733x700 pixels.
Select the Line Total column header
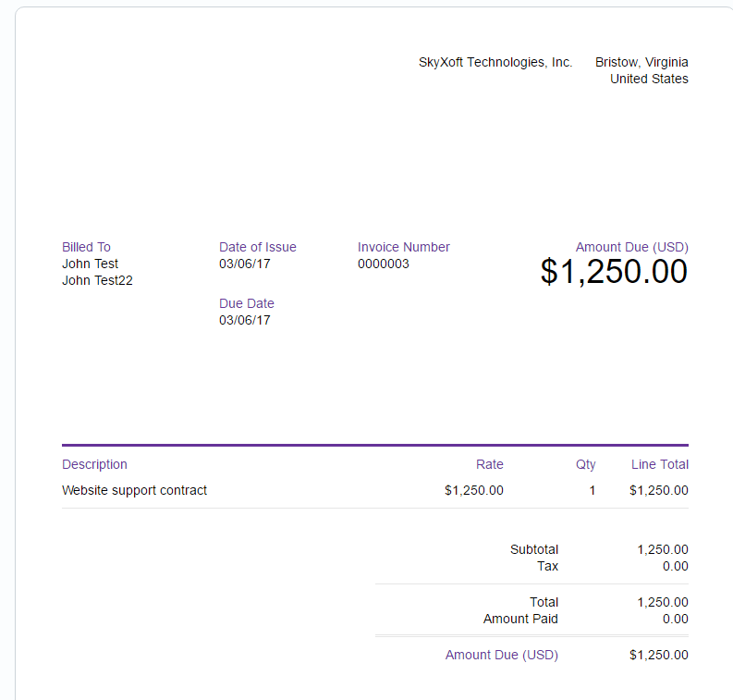click(660, 464)
